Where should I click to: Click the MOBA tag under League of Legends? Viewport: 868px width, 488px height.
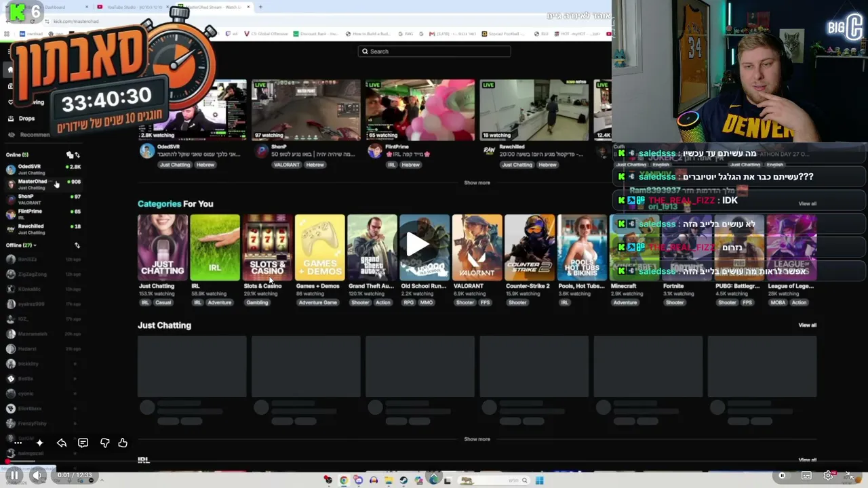click(778, 302)
